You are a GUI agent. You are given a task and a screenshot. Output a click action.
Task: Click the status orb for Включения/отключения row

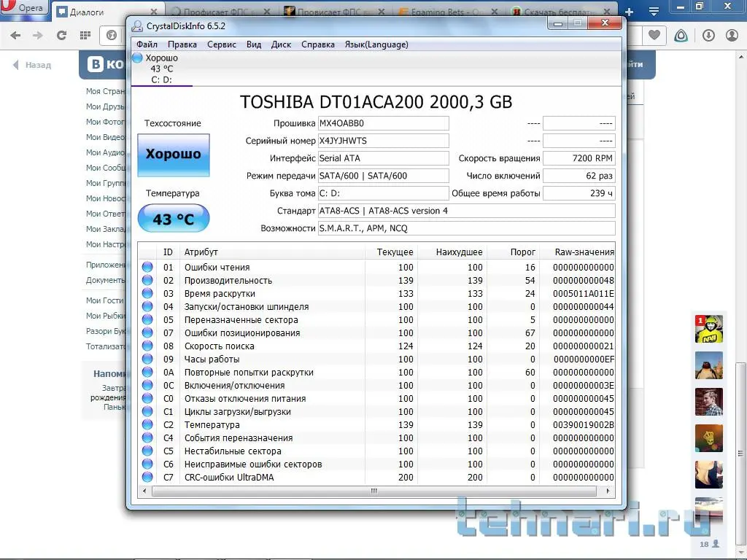[147, 385]
